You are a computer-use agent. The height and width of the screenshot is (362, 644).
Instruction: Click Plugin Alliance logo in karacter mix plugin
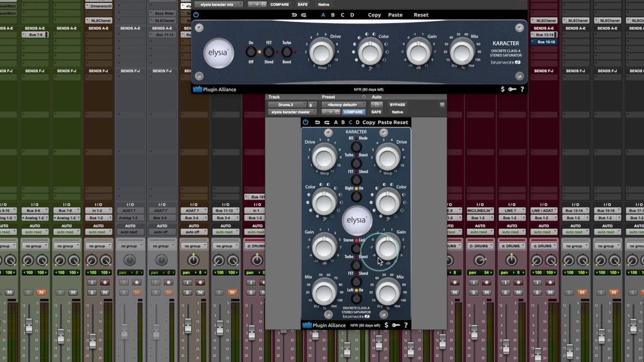215,89
